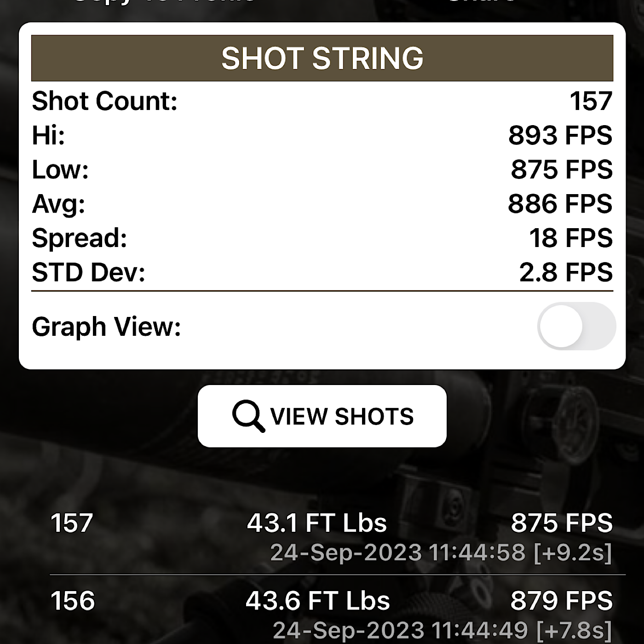This screenshot has height=644, width=644.
Task: Tap the STD Dev value 2.8 FPS
Action: (x=566, y=272)
